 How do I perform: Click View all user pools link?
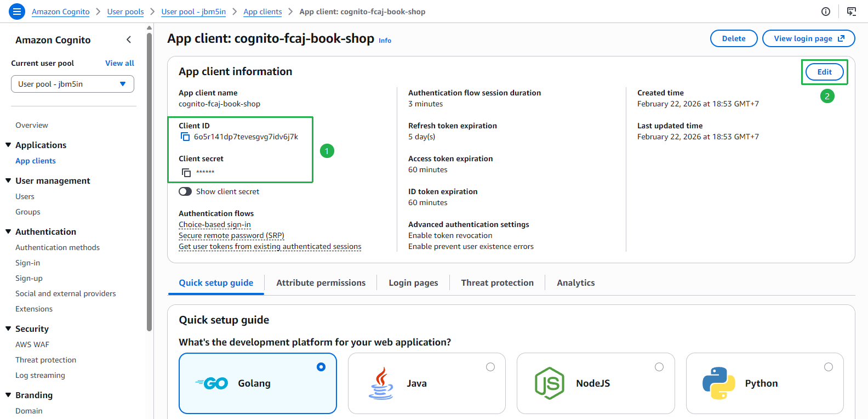click(119, 63)
